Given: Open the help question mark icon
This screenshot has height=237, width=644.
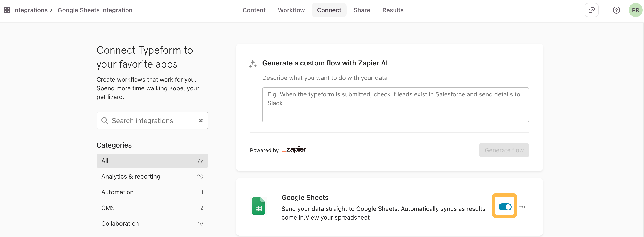Looking at the screenshot, I should pyautogui.click(x=616, y=10).
